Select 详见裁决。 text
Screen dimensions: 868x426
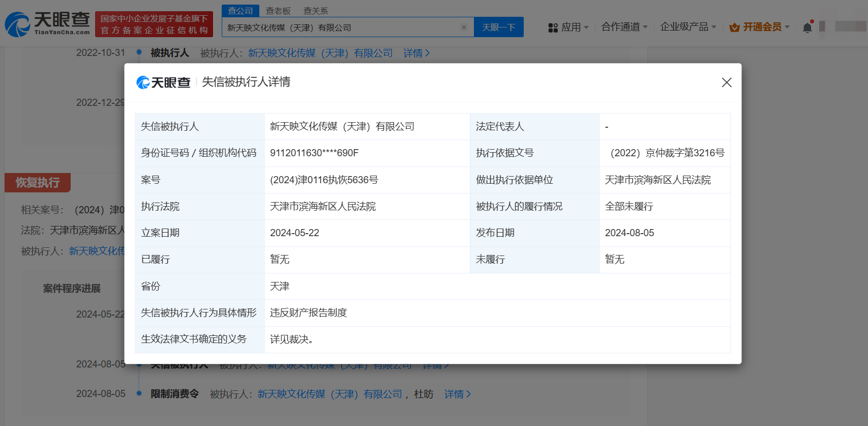click(x=291, y=339)
